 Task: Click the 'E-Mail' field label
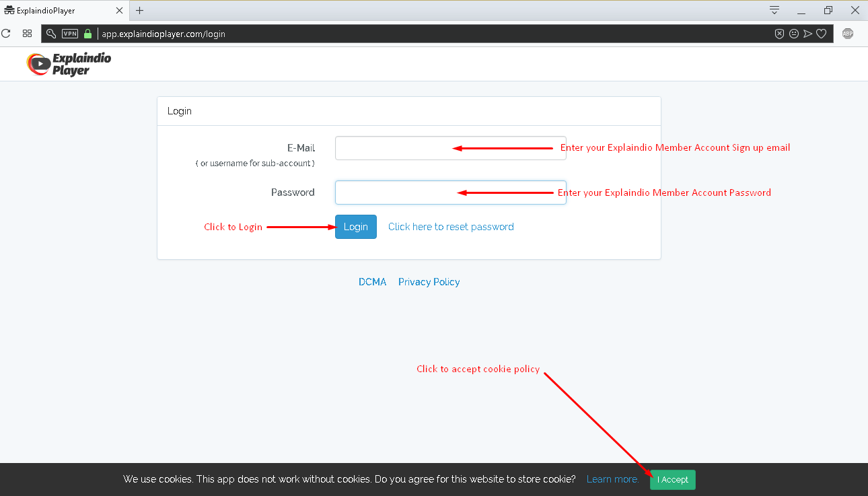pos(301,148)
